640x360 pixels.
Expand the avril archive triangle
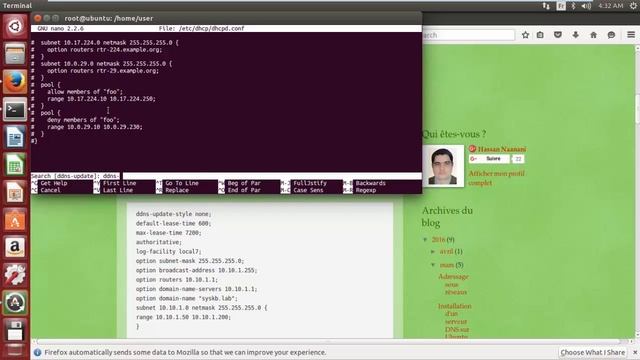pyautogui.click(x=433, y=251)
